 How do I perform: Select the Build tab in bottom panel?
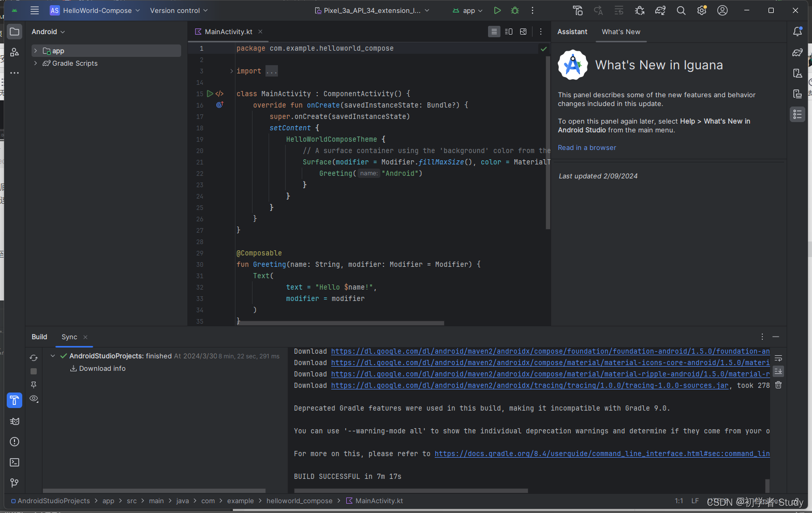click(x=39, y=337)
